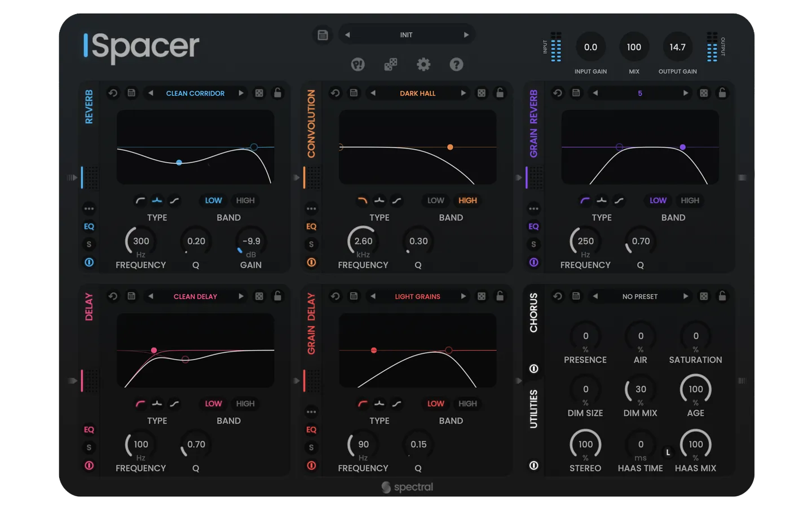The height and width of the screenshot is (508, 812).
Task: Toggle Reverb module power button
Action: 89,262
